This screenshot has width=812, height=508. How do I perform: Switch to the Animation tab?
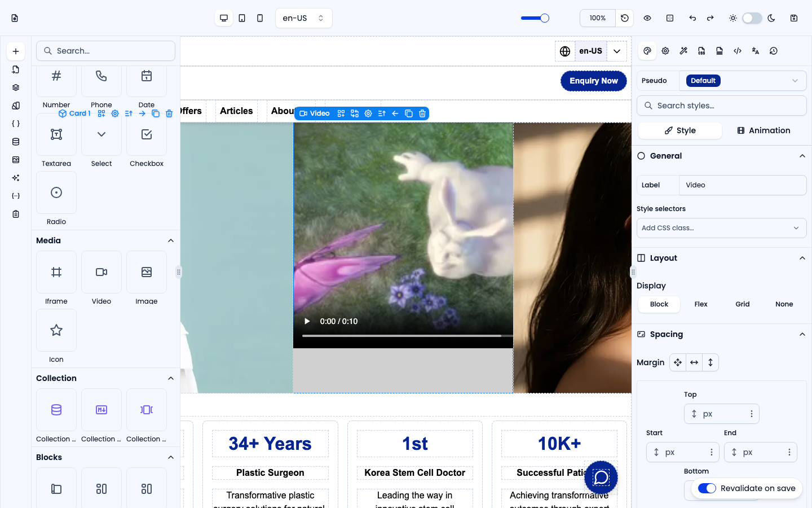click(x=764, y=130)
